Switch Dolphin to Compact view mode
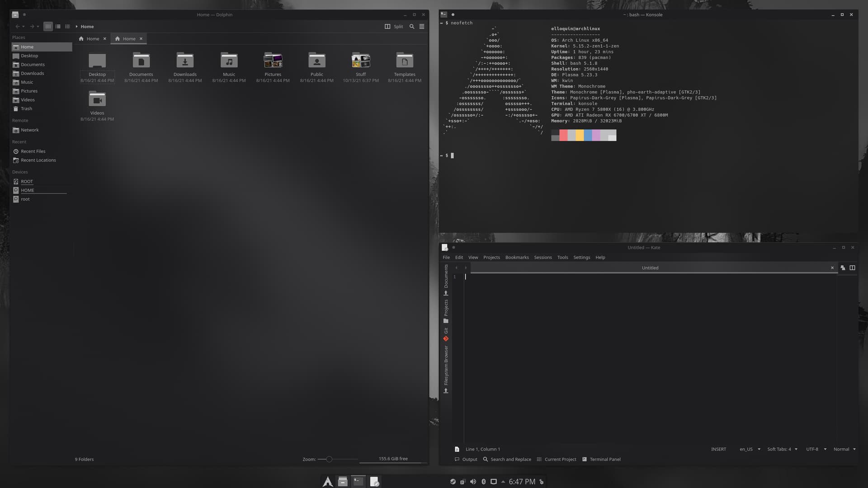The width and height of the screenshot is (868, 488). point(58,27)
